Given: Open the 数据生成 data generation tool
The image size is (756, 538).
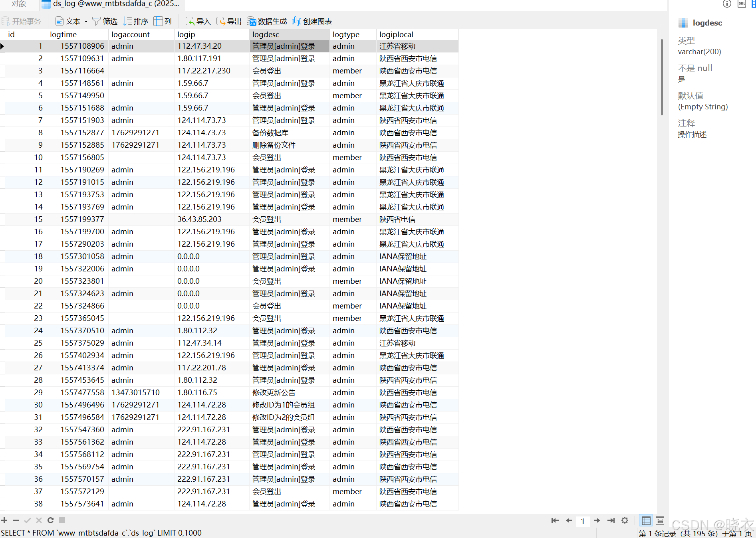Looking at the screenshot, I should point(252,21).
